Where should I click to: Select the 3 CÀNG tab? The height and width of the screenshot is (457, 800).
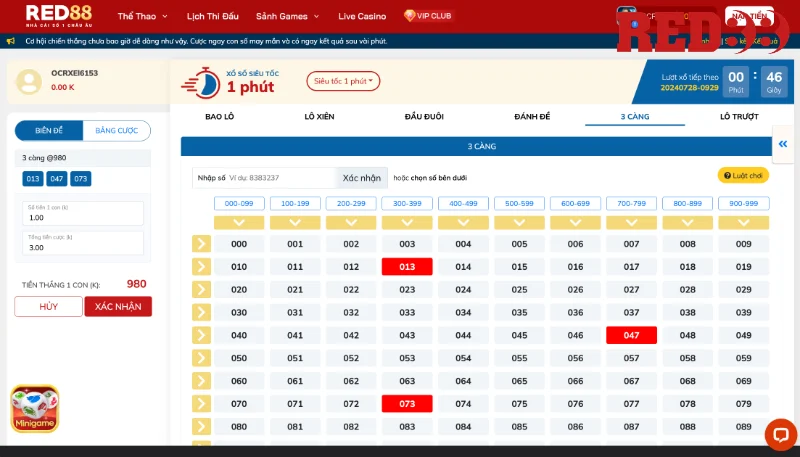pyautogui.click(x=635, y=116)
